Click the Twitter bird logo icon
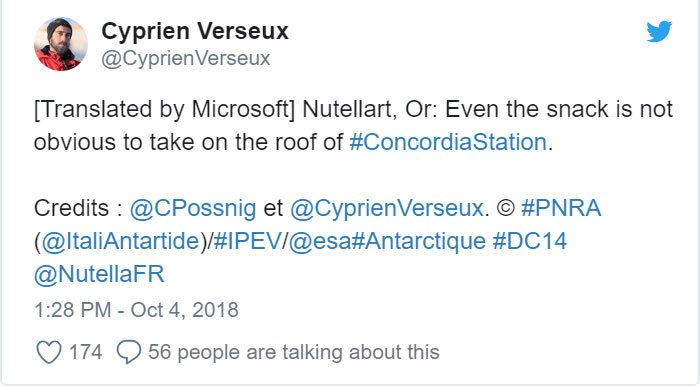This screenshot has height=386, width=700. 659,31
